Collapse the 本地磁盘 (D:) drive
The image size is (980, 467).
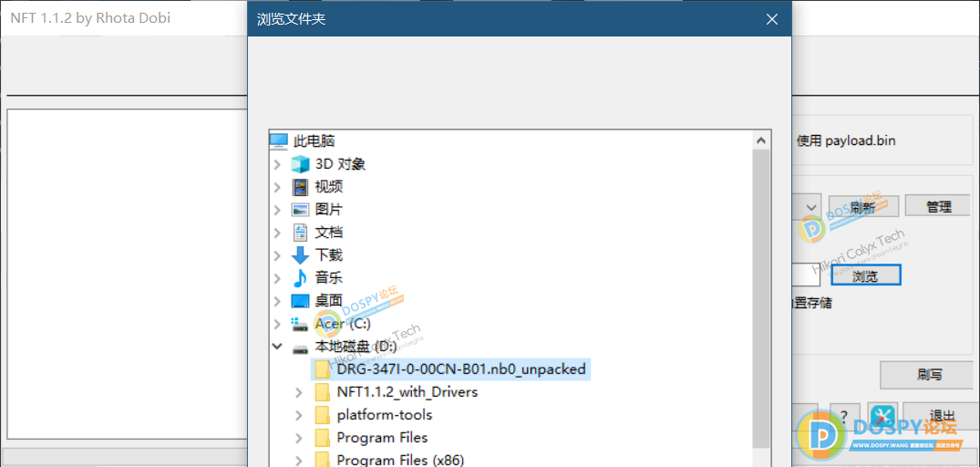[277, 347]
